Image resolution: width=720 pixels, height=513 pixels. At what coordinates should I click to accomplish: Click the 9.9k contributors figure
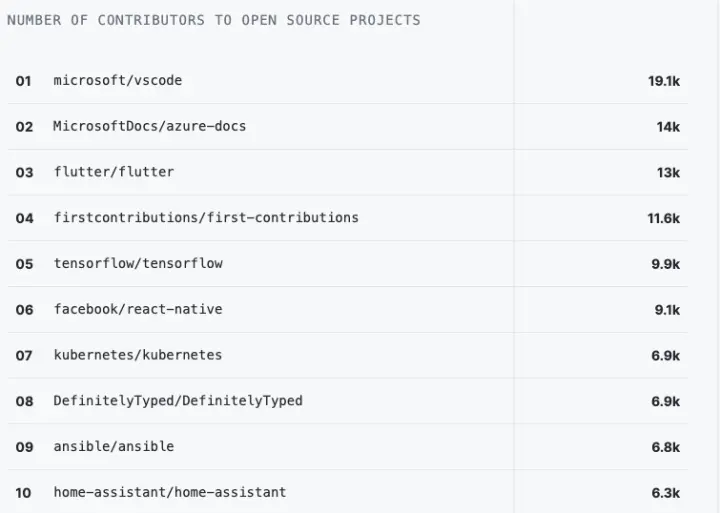666,264
